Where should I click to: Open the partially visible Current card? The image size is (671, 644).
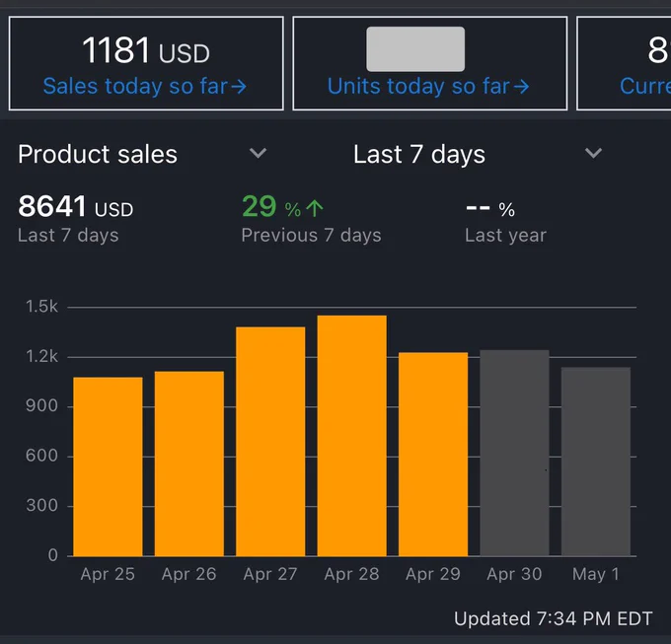[624, 63]
